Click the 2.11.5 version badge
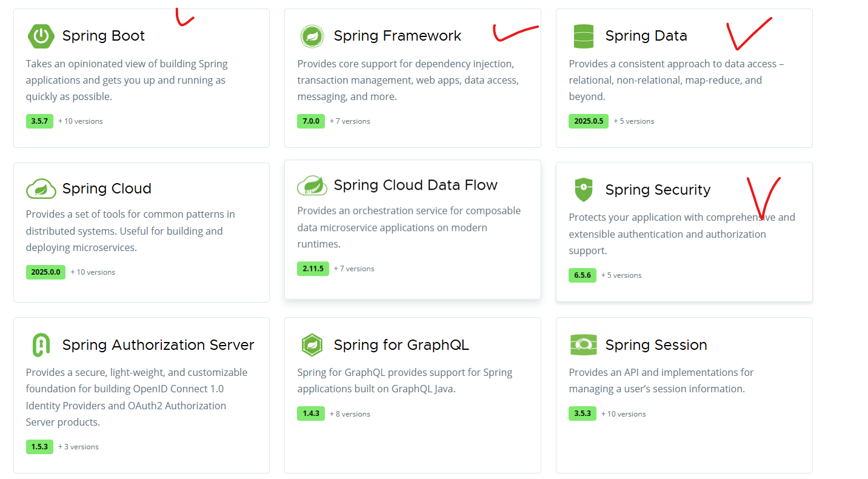868x479 pixels. click(x=313, y=269)
